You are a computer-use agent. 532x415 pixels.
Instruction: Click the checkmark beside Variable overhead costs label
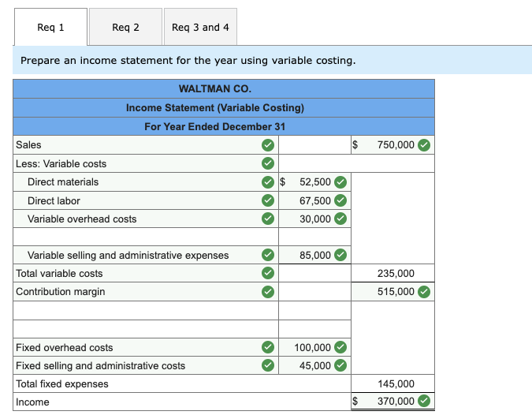[x=268, y=219]
